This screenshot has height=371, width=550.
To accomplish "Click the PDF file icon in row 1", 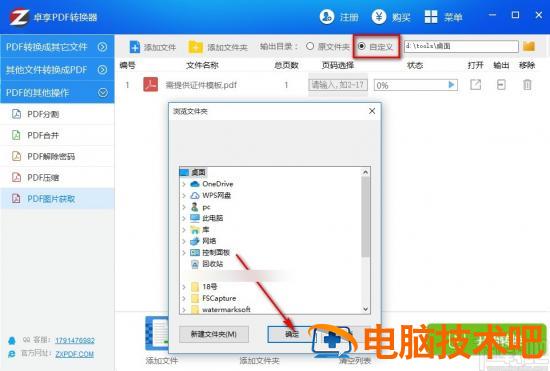I will [x=150, y=85].
